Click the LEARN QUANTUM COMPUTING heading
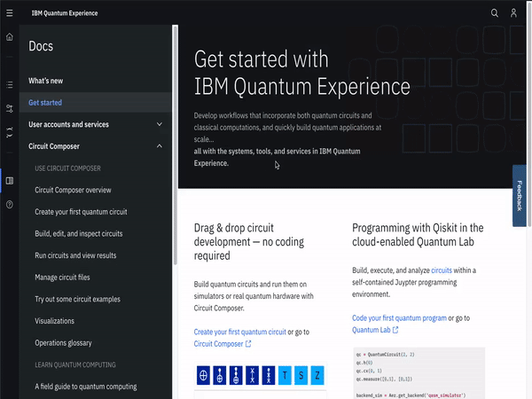Image resolution: width=532 pixels, height=399 pixels. coord(75,364)
